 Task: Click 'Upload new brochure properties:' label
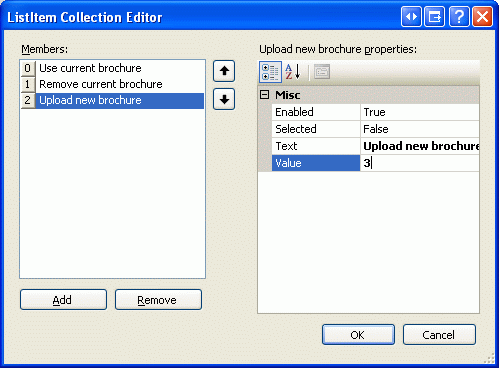[x=338, y=49]
